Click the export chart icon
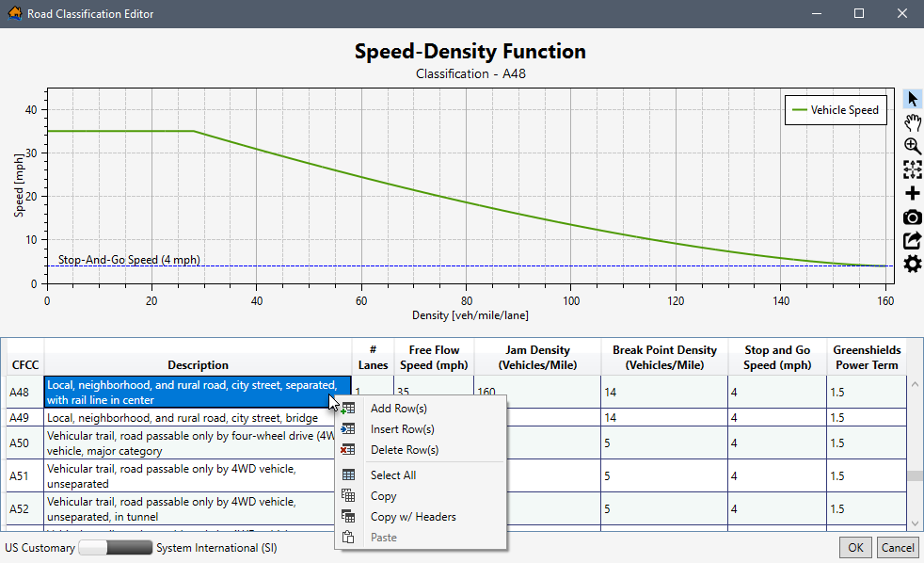The width and height of the screenshot is (924, 563). click(x=911, y=240)
